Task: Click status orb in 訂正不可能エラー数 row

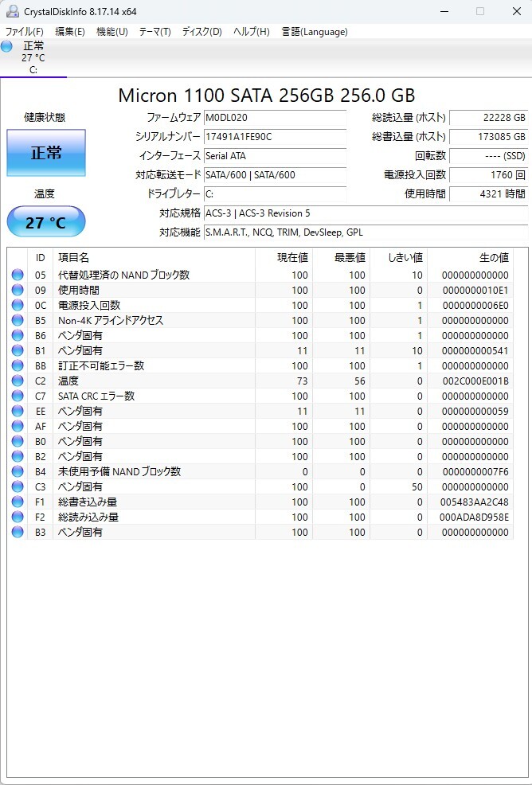Action: [x=18, y=365]
